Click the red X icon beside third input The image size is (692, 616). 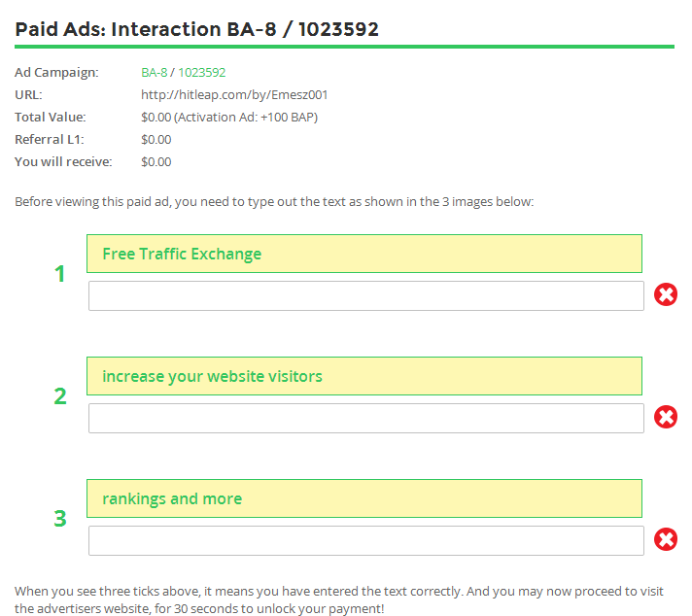click(666, 539)
